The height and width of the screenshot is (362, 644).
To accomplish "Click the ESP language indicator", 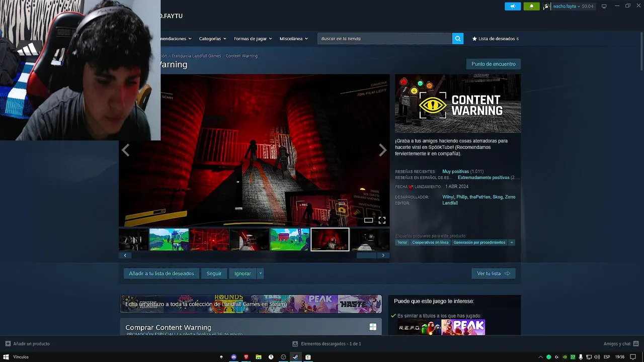I will 607,357.
